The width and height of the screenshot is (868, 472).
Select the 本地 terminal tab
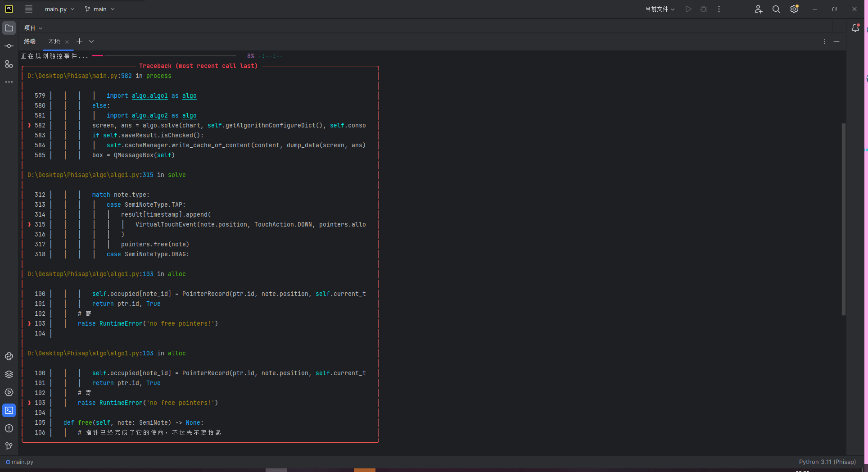(x=54, y=41)
